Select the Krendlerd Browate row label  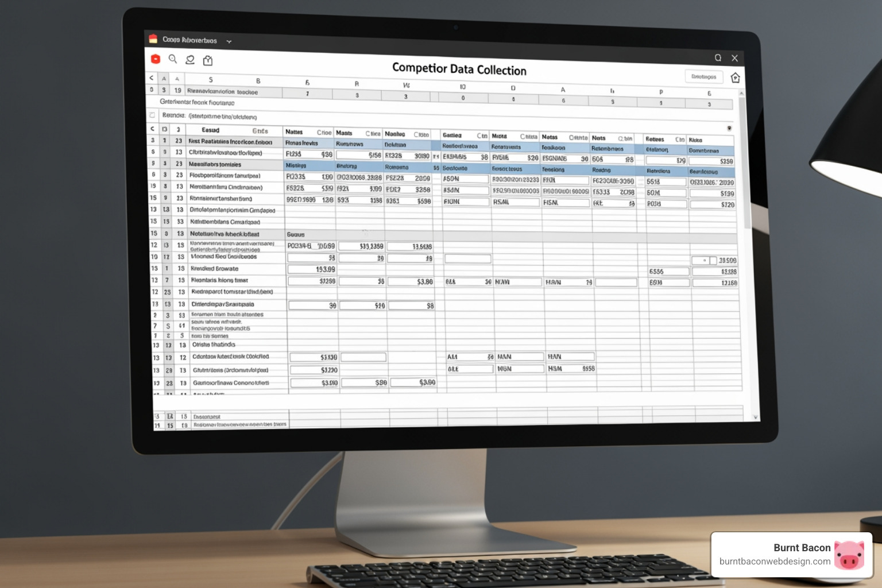click(x=215, y=269)
